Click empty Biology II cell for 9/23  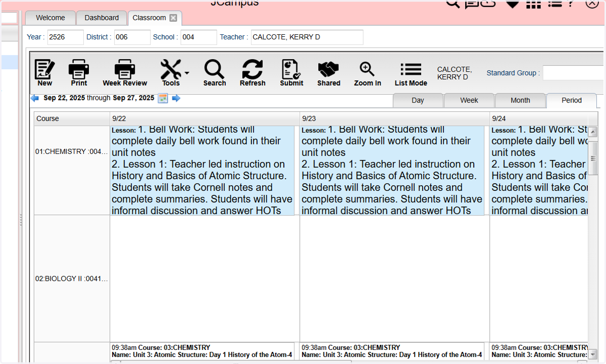pyautogui.click(x=394, y=279)
